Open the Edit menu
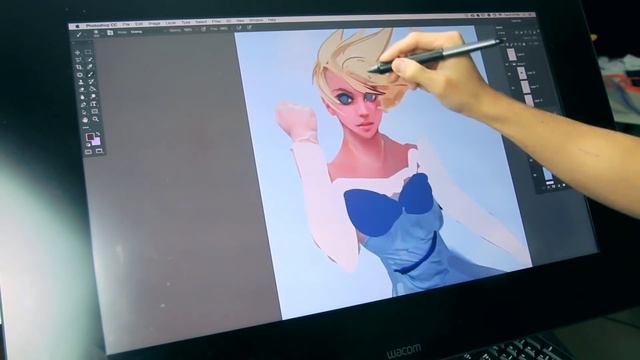The height and width of the screenshot is (360, 640). tap(139, 24)
